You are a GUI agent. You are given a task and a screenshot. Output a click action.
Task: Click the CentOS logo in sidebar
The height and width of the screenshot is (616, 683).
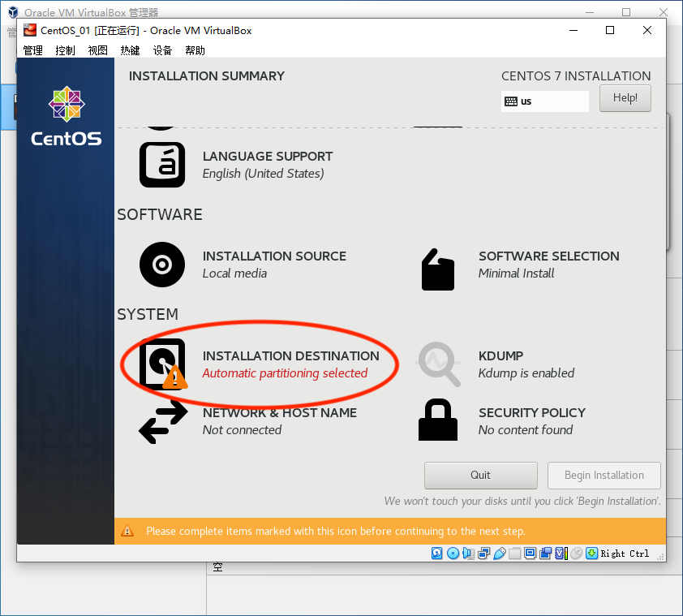[x=67, y=116]
